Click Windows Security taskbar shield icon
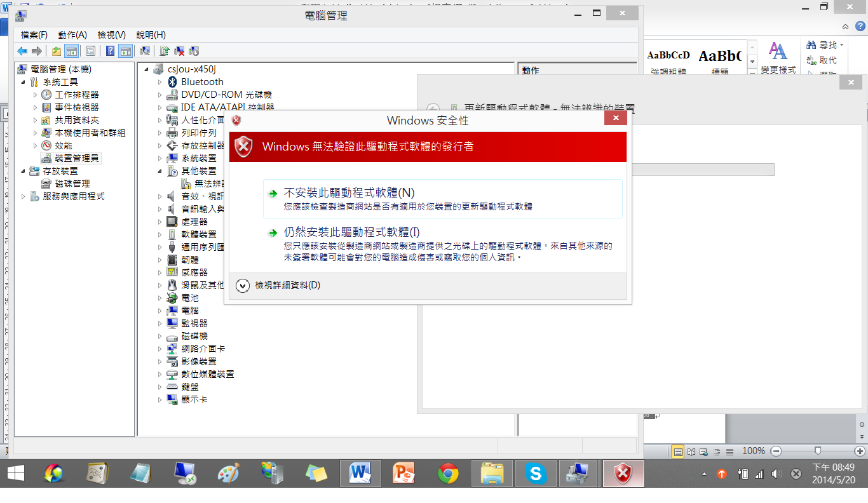 coord(623,474)
